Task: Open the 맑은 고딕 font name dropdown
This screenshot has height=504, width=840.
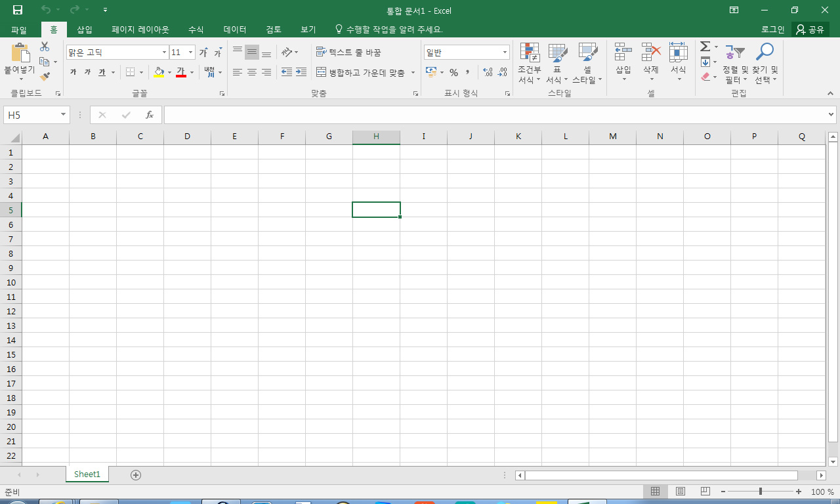Action: [x=164, y=52]
